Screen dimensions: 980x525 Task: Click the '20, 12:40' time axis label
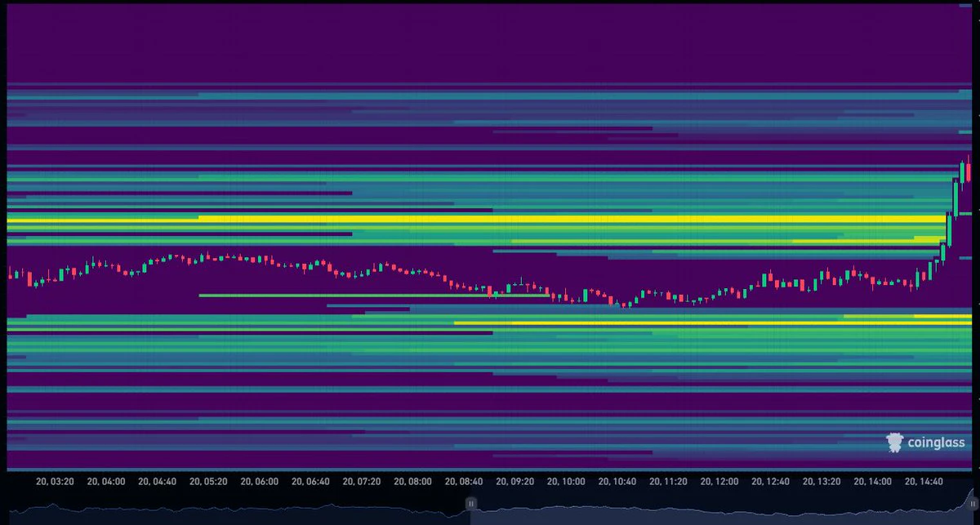(x=772, y=482)
